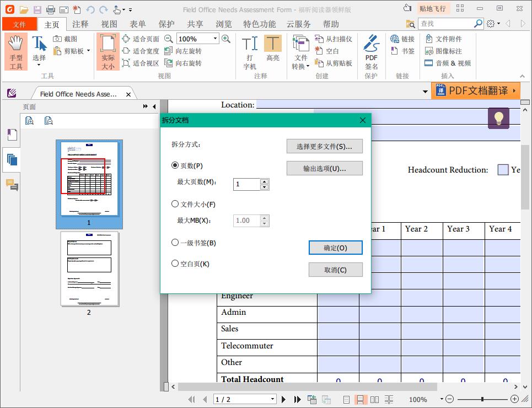This screenshot has width=532, height=408.
Task: Open the zoom percentage dropdown in ribbon
Action: (x=215, y=39)
